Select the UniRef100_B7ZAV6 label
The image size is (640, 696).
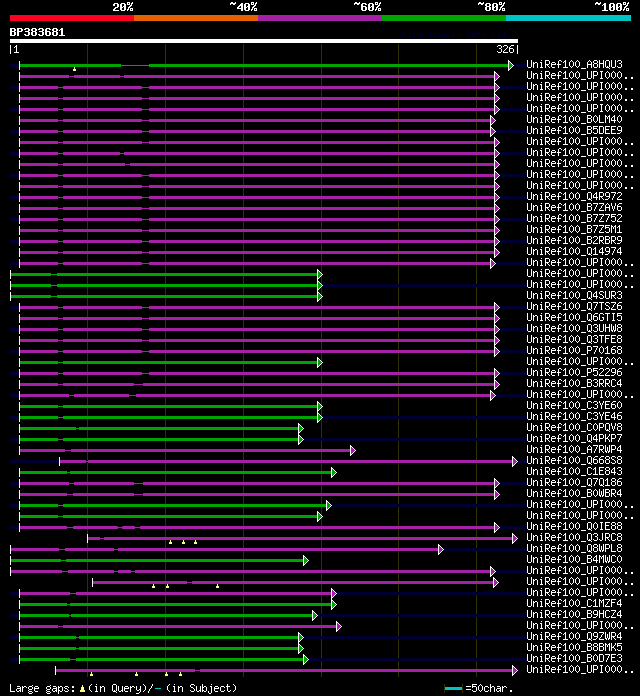(574, 207)
